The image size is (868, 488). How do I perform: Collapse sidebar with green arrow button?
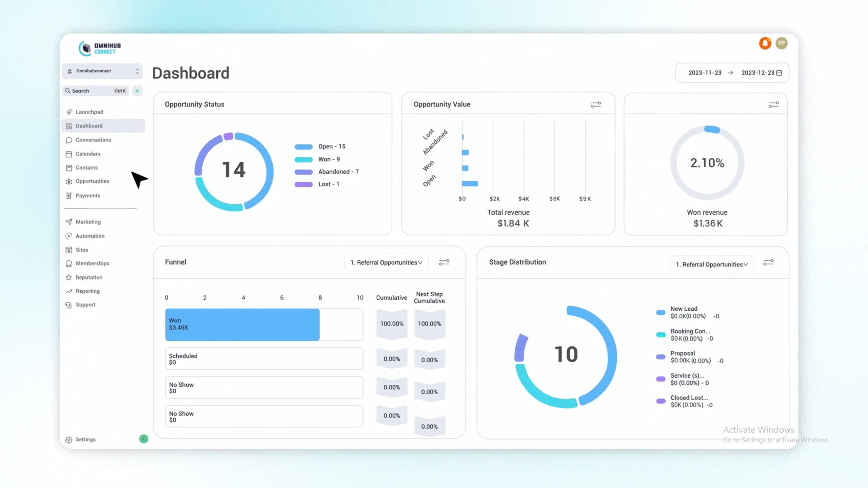point(143,439)
